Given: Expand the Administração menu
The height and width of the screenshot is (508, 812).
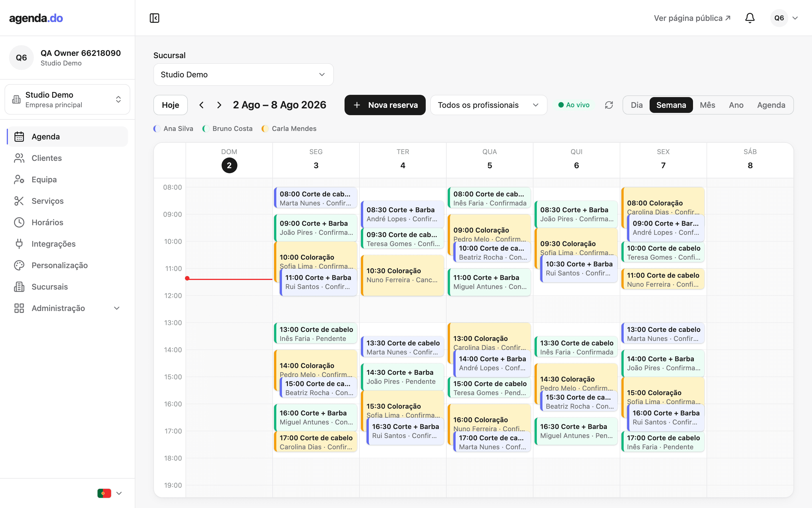Looking at the screenshot, I should click(x=67, y=308).
